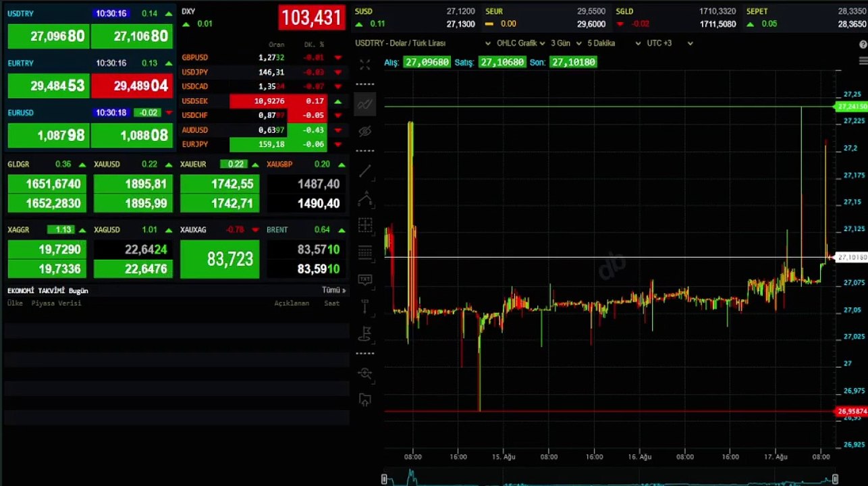
Task: Click the Açıklanan column header
Action: [x=292, y=303]
